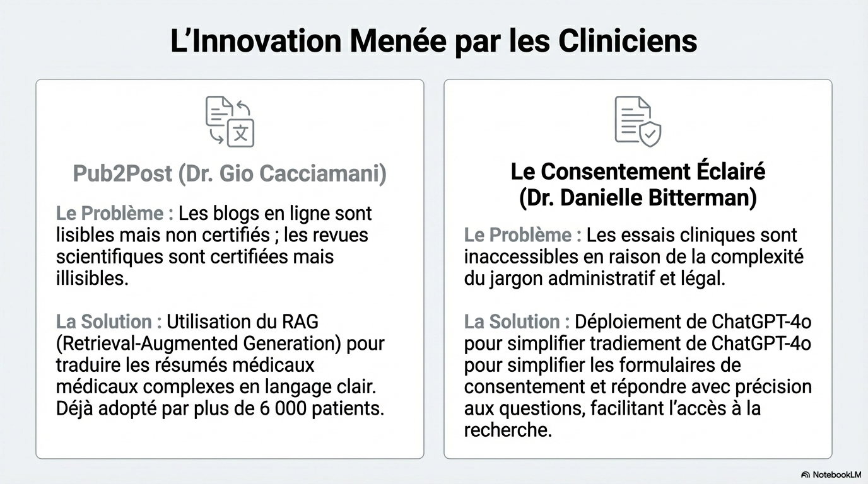
Task: Click the final word recherche in the right card
Action: click(x=507, y=430)
